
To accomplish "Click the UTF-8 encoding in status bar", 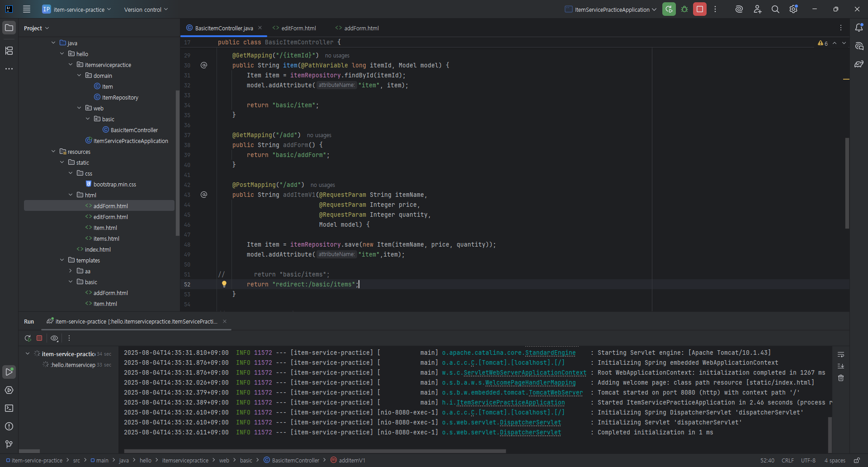I will 808,460.
